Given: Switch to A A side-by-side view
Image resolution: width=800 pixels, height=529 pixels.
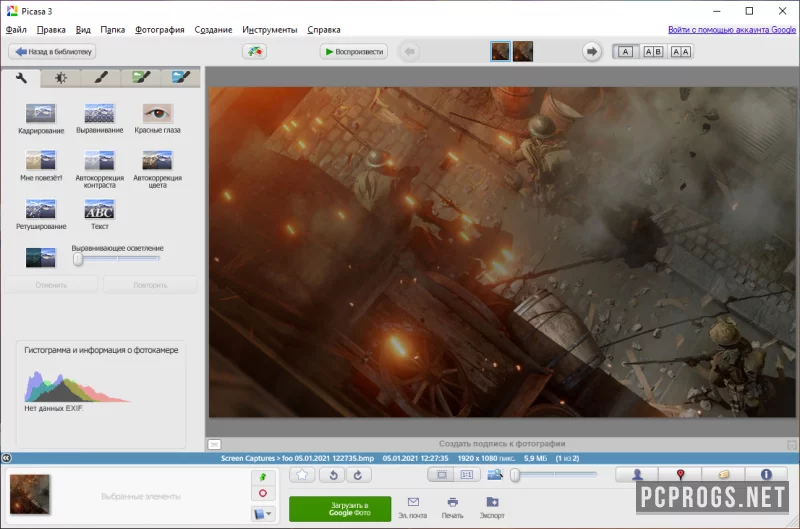Looking at the screenshot, I should (x=681, y=52).
